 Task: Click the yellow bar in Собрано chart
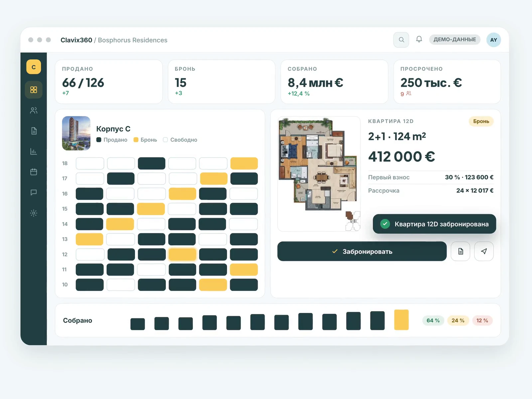tap(401, 320)
